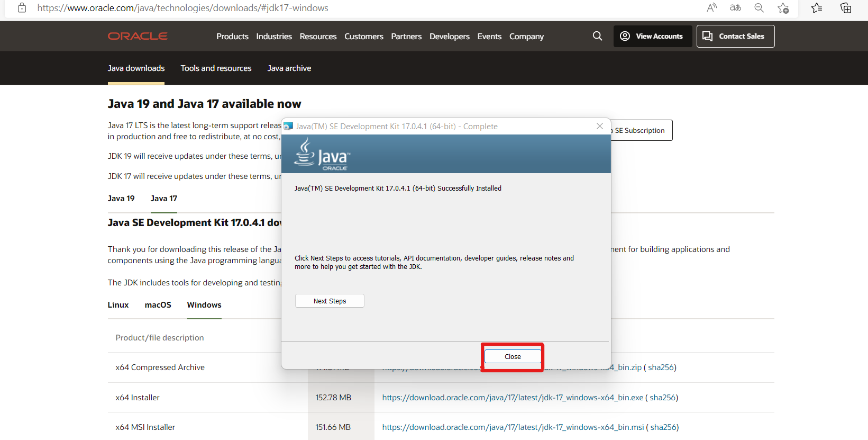Click the '151.66 MB' file size cell
Screen dimensions: 868x440
click(333, 427)
